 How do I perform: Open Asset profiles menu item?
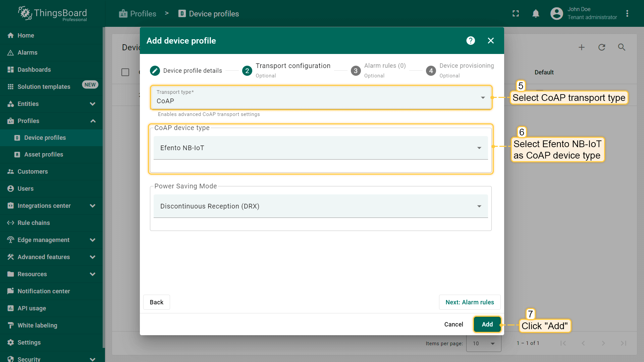[44, 155]
